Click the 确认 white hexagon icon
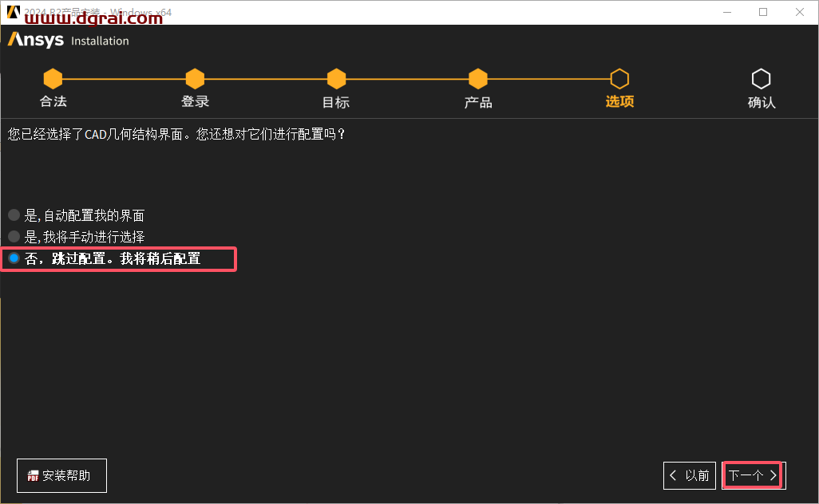Viewport: 819px width, 504px height. (x=761, y=79)
